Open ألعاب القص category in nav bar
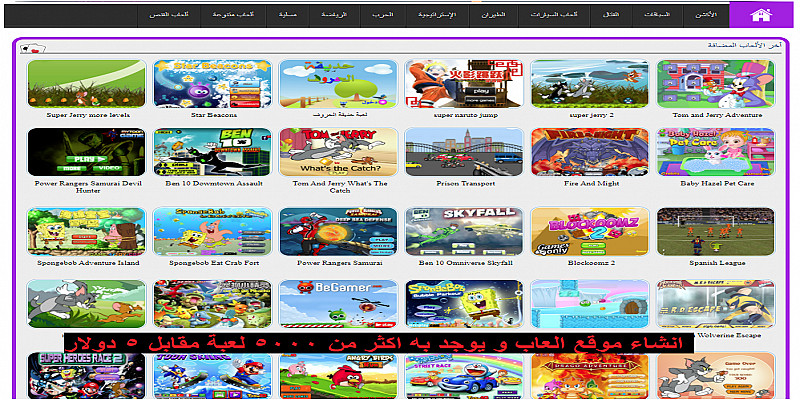 tap(169, 15)
